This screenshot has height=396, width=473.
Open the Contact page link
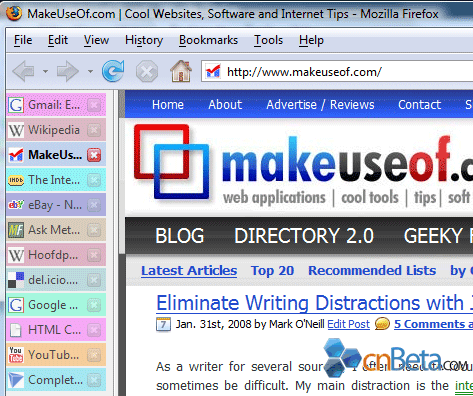(419, 105)
